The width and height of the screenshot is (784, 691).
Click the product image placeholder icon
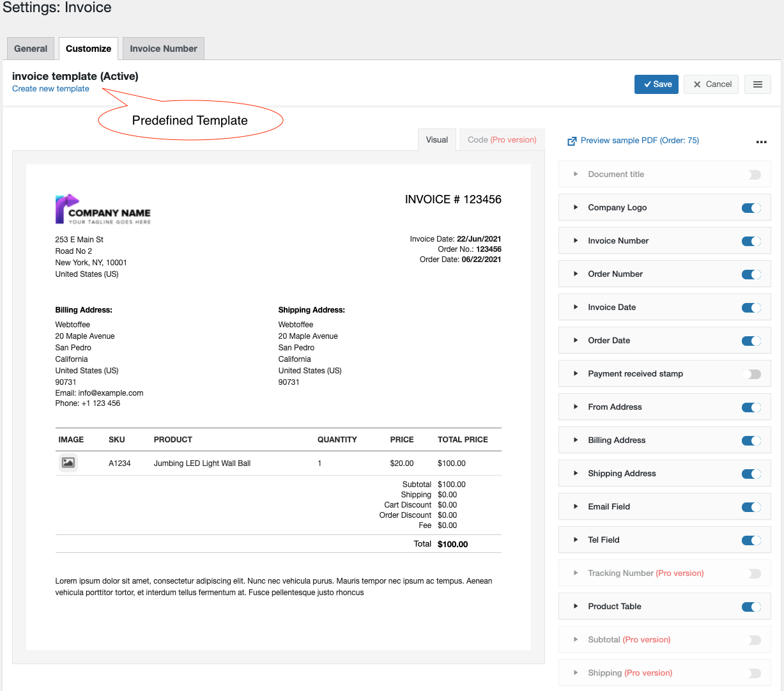click(68, 463)
